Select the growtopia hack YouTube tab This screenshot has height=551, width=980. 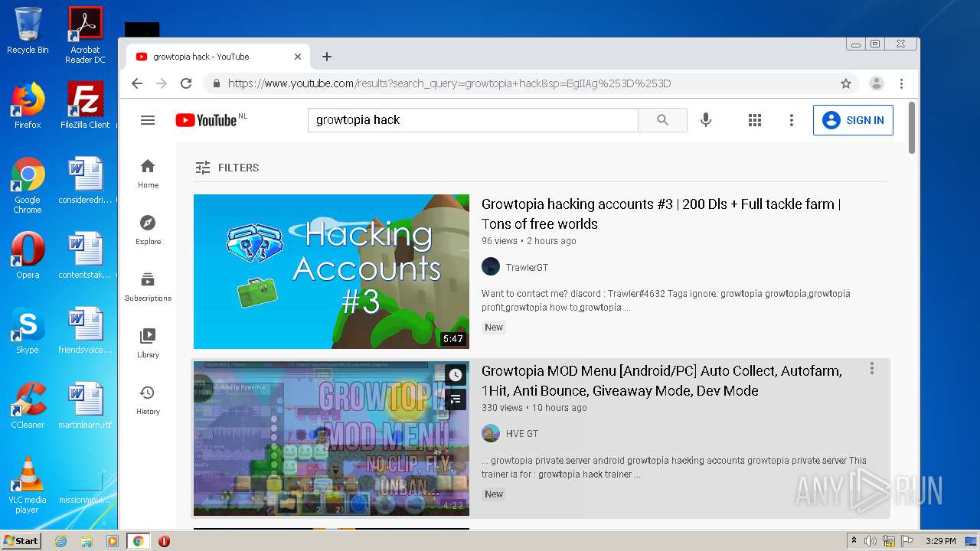point(218,57)
